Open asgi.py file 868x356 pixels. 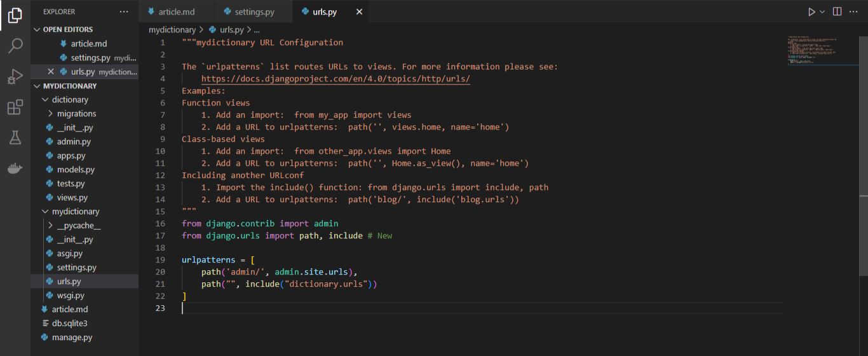coord(70,254)
